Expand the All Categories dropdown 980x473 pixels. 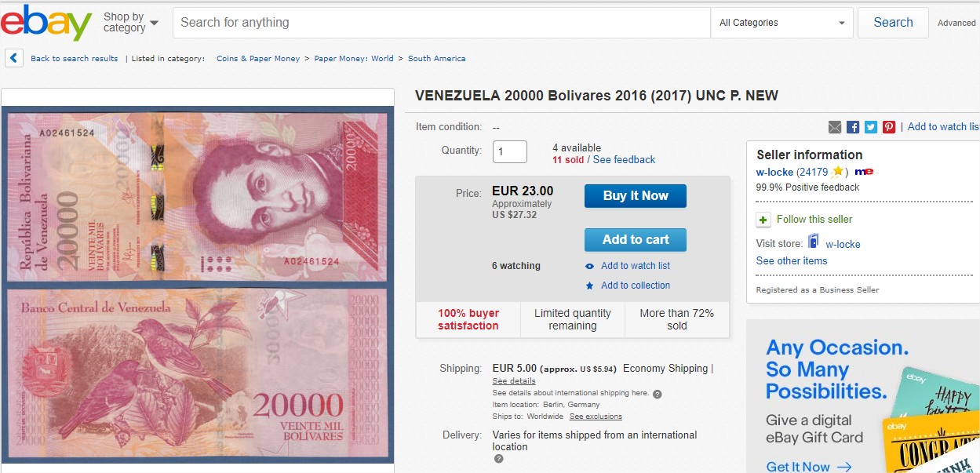(781, 23)
